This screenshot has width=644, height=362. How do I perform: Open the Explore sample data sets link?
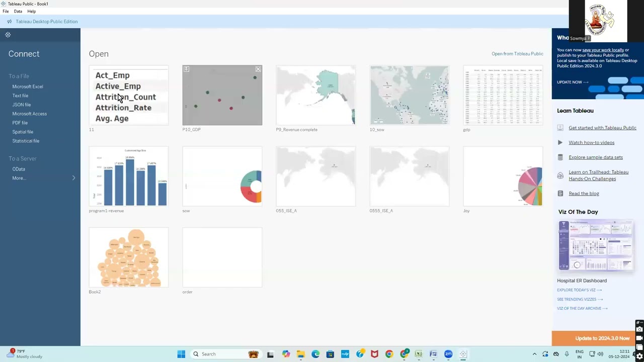click(x=596, y=157)
